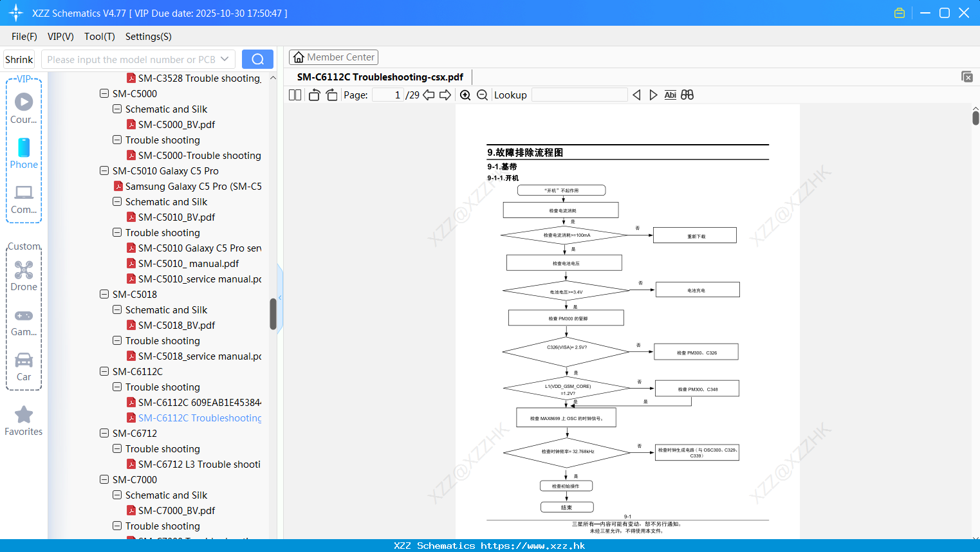Viewport: 980px width, 552px height.
Task: Click the page number field
Action: (388, 95)
